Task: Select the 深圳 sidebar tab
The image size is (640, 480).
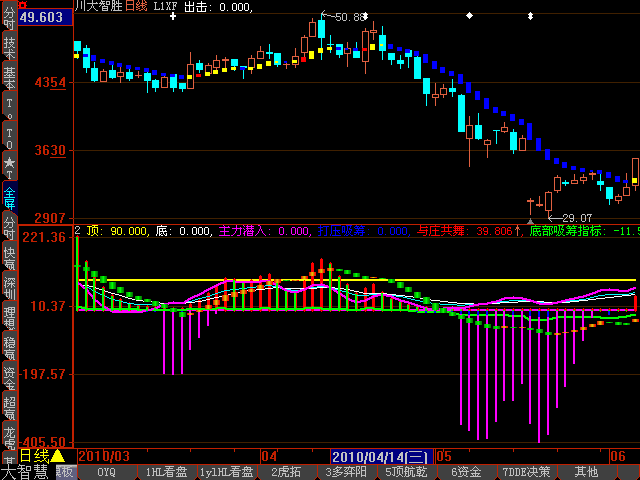Action: 9,288
